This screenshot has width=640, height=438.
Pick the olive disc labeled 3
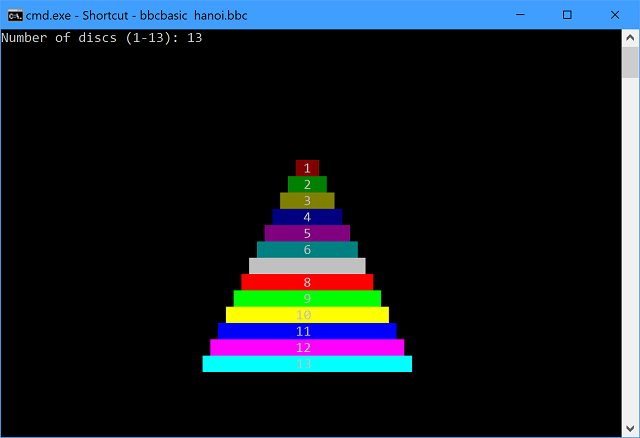[x=307, y=200]
